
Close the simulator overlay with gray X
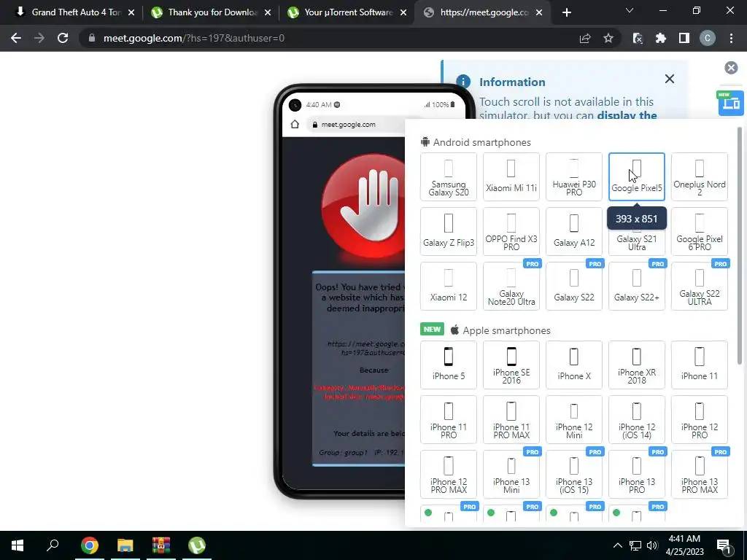coord(731,68)
